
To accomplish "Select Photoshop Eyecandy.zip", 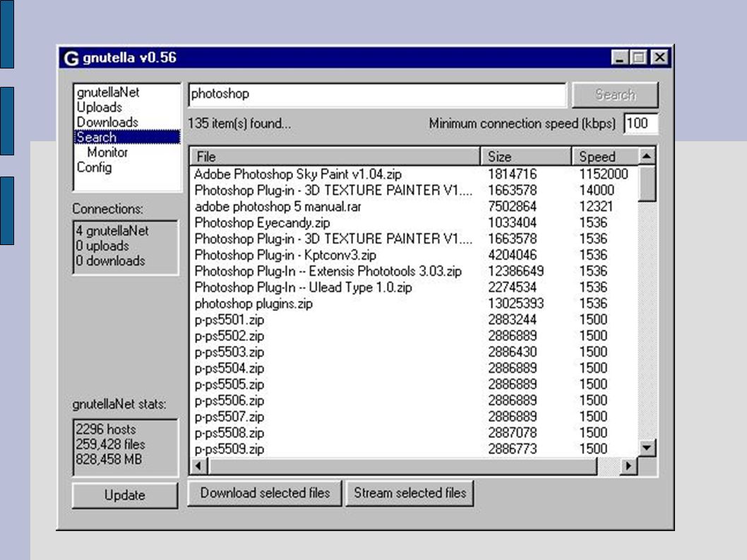I will coord(262,222).
